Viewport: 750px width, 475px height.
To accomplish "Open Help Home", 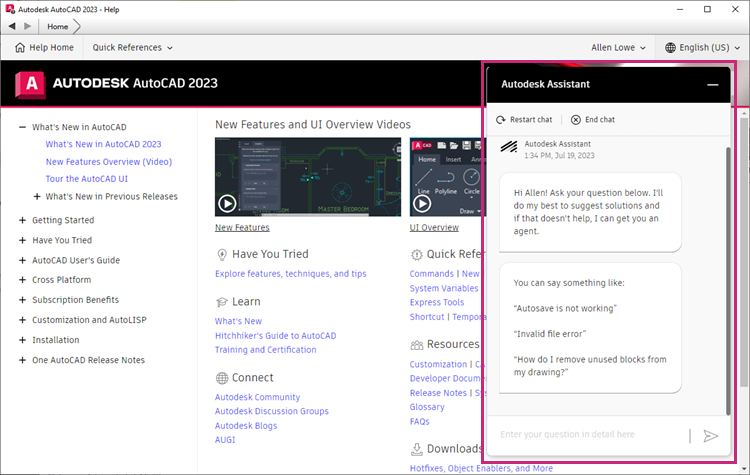I will (44, 47).
